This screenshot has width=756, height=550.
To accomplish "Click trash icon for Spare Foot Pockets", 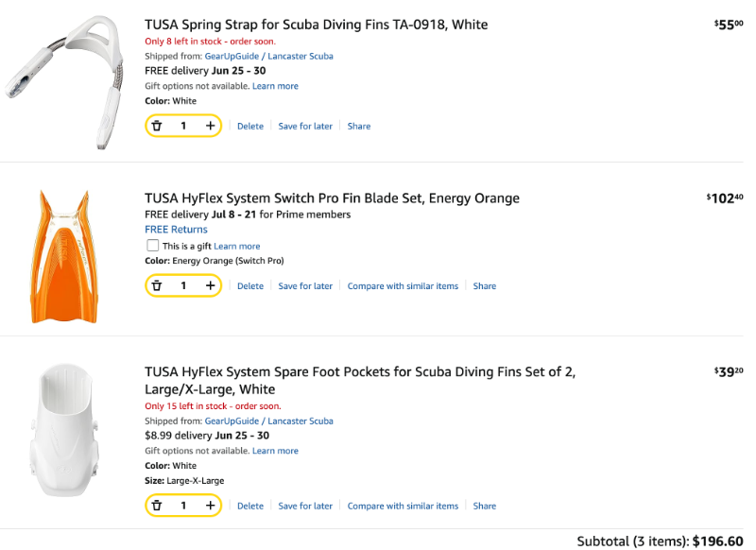I will (x=158, y=506).
